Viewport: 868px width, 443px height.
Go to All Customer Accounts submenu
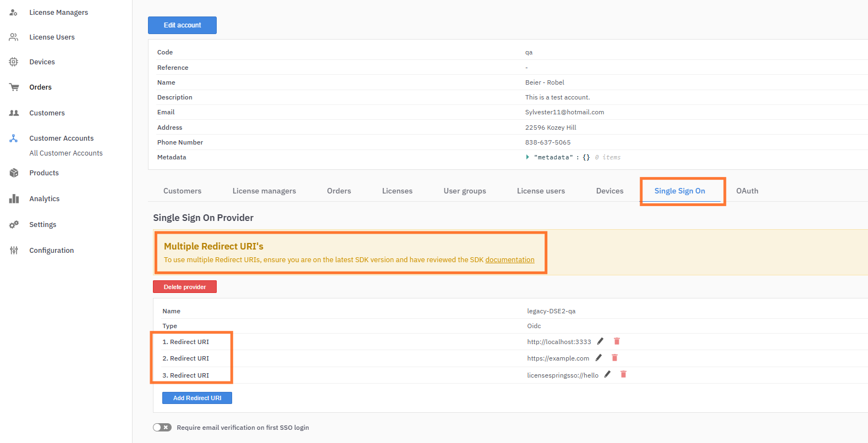coord(66,153)
